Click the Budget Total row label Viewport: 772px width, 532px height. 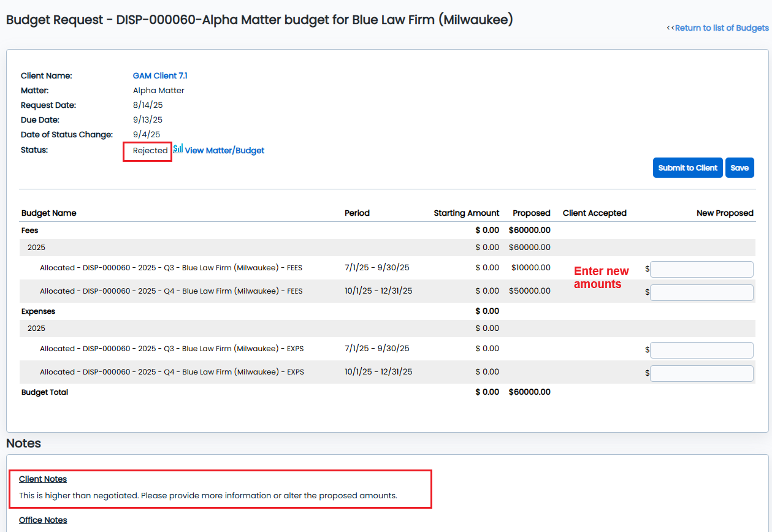(x=45, y=392)
